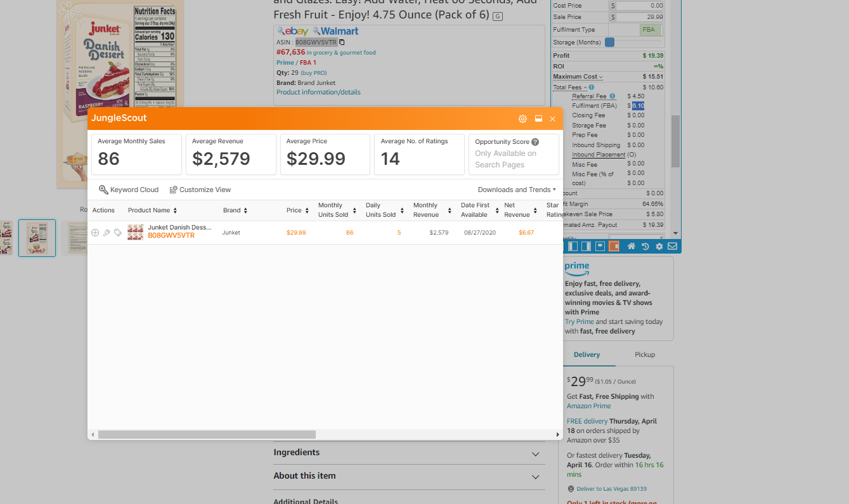Click the mail envelope icon in toolbar

pyautogui.click(x=672, y=246)
